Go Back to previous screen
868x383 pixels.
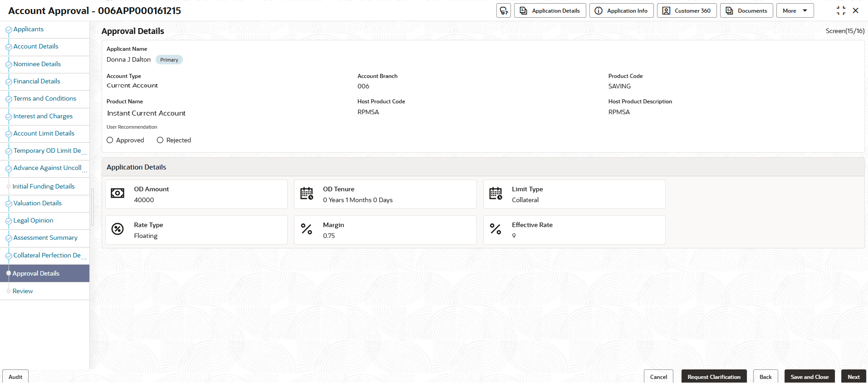coord(765,377)
